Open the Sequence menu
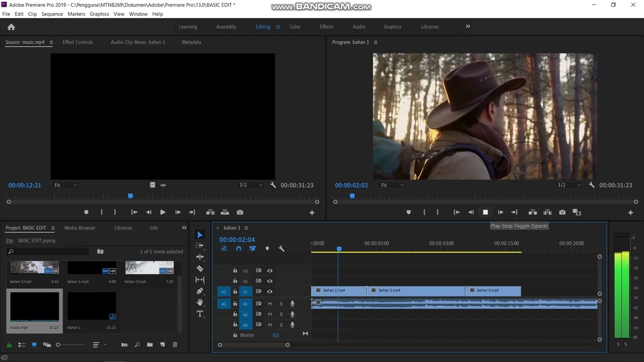This screenshot has height=362, width=644. (x=52, y=14)
